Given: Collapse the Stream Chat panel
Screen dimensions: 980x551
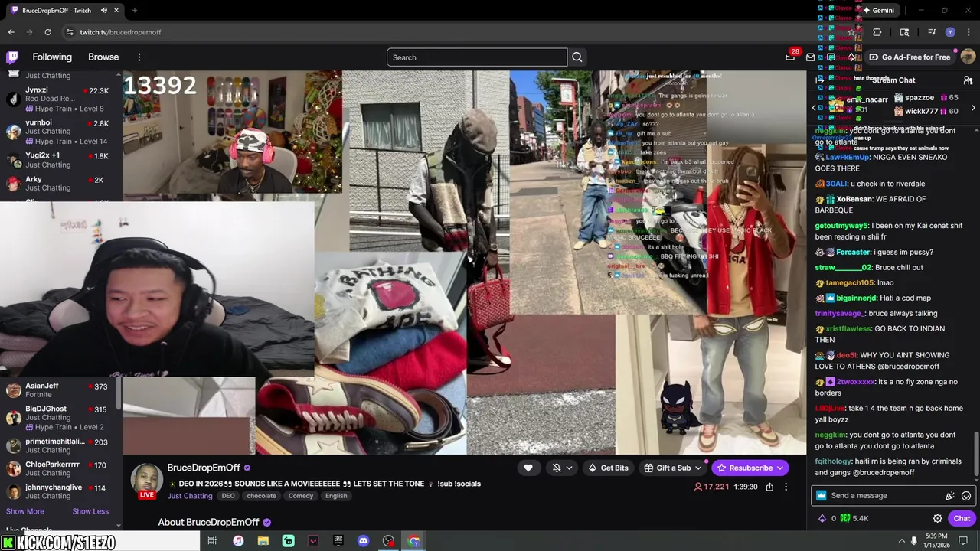Looking at the screenshot, I should [820, 80].
